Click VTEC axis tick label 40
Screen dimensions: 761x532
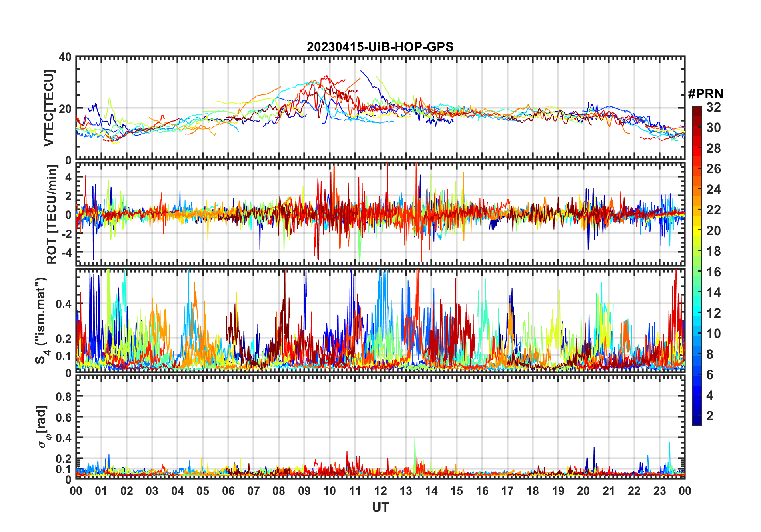[x=65, y=57]
